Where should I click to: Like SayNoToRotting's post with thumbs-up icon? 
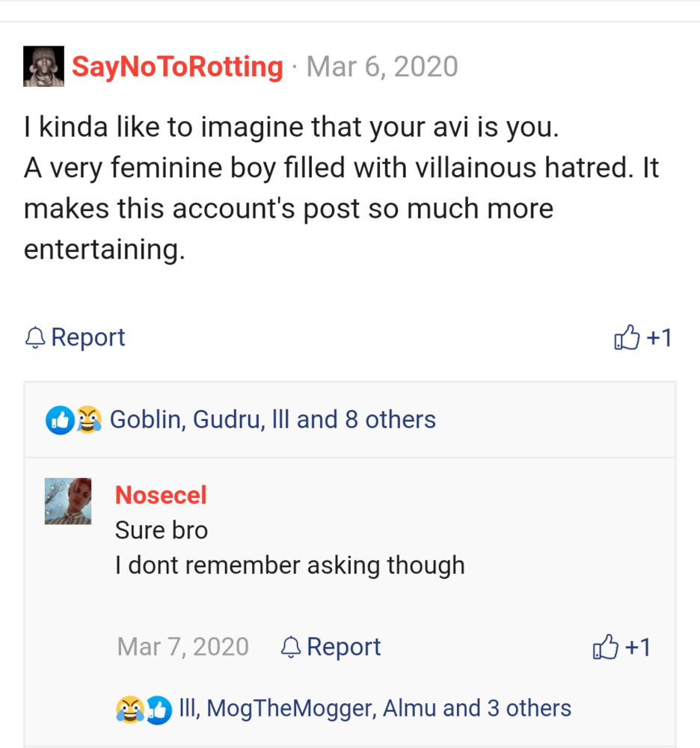coord(627,338)
